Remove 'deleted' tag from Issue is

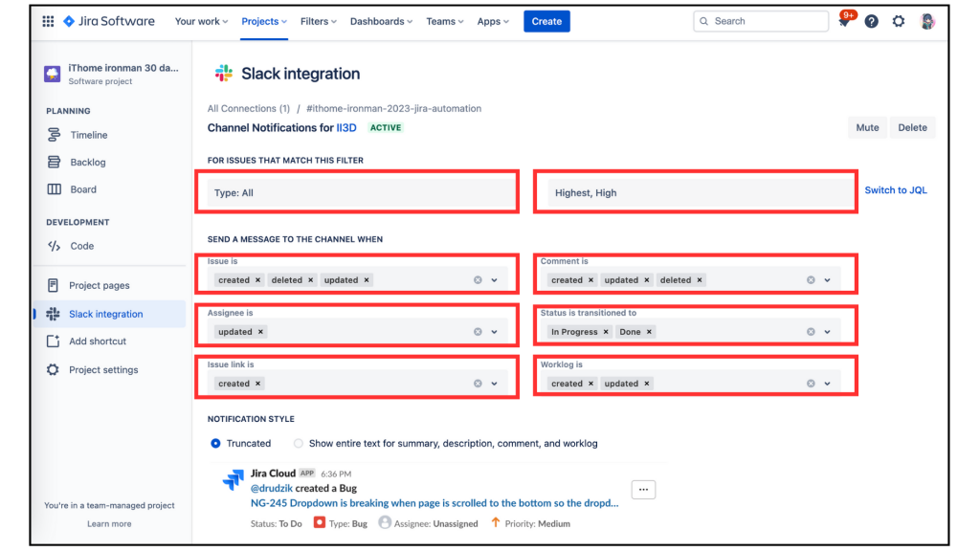pyautogui.click(x=310, y=280)
